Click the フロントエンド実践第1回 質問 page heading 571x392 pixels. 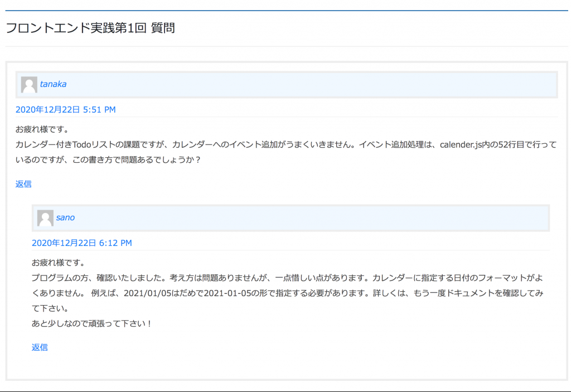(x=90, y=28)
